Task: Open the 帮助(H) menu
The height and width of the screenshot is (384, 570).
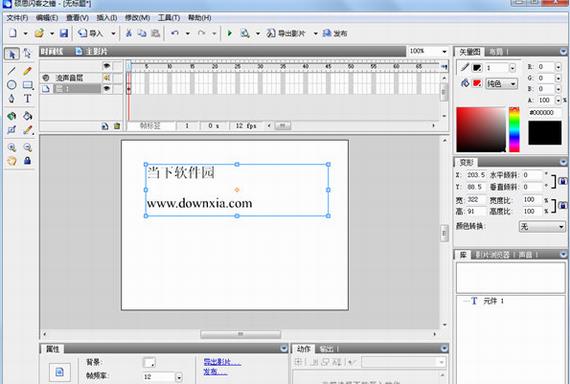Action: tap(199, 18)
